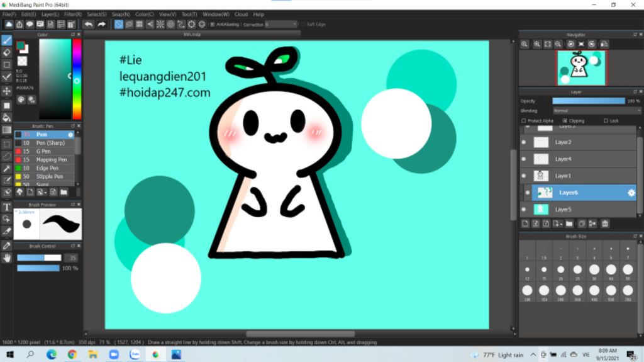
Task: Enable the Protect Alpha checkbox
Action: (x=524, y=121)
